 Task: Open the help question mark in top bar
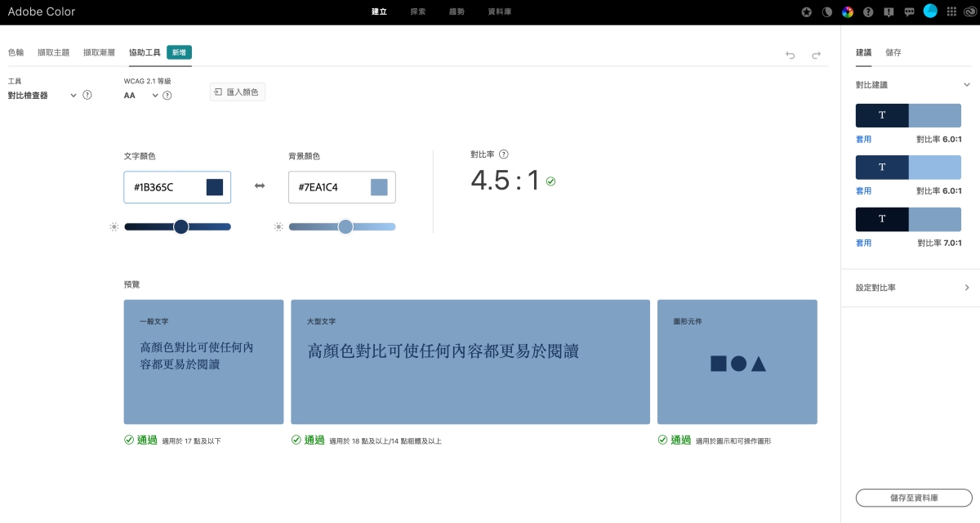[x=868, y=12]
